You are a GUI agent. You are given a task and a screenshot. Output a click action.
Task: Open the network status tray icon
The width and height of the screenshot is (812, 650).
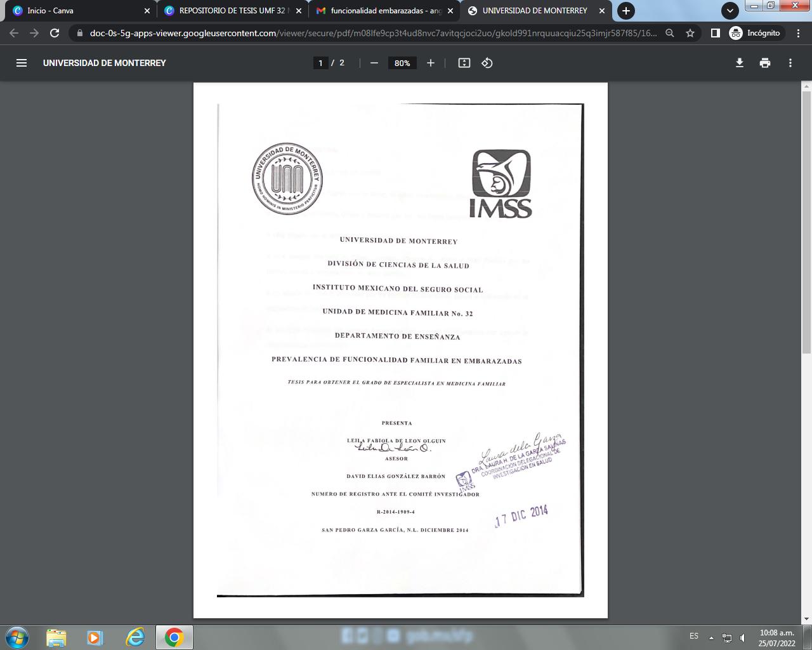[727, 638]
